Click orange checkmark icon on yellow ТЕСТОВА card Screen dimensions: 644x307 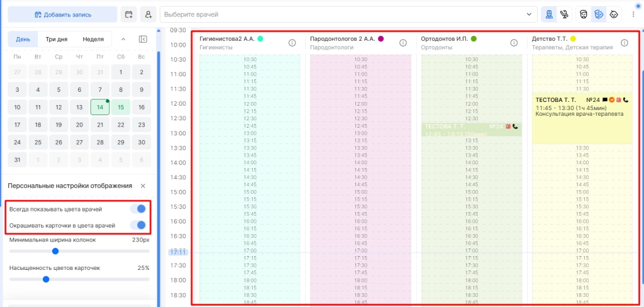click(611, 99)
